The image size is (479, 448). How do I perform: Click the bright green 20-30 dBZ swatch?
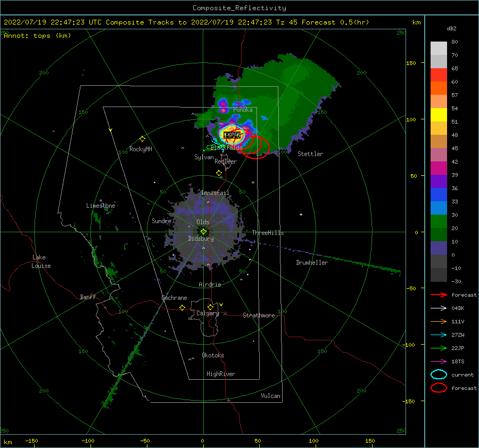coord(439,222)
